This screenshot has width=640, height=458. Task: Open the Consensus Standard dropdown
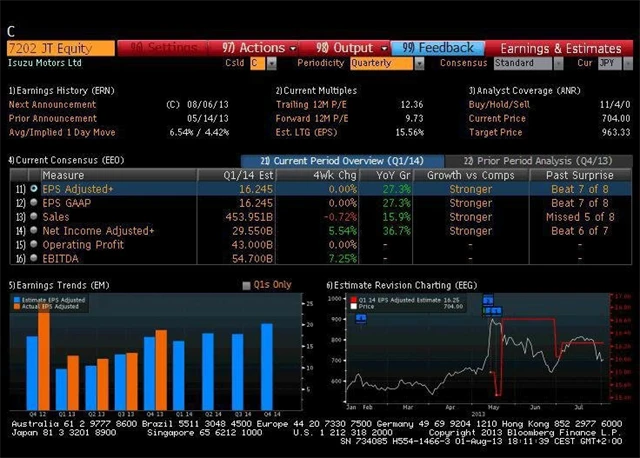(559, 63)
